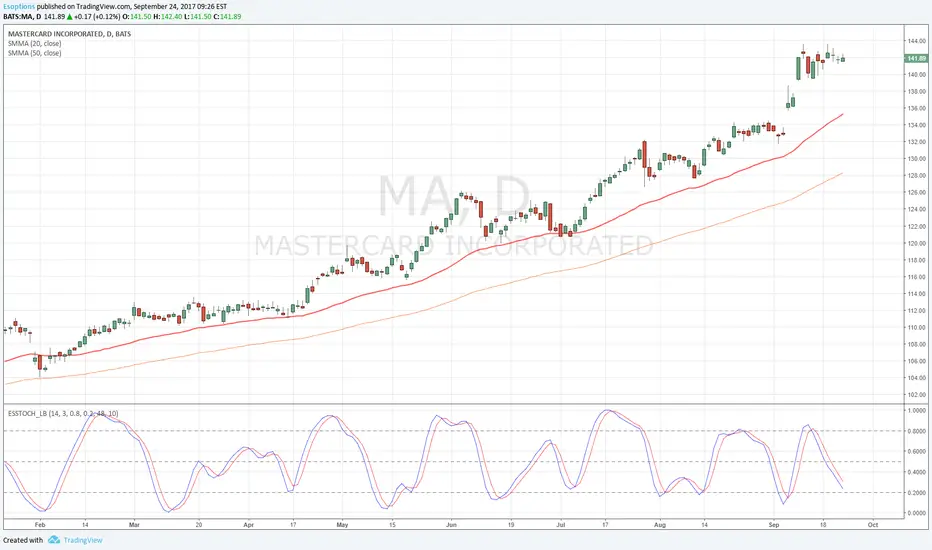Click the Mar date axis label
Viewport: 932px width, 550px height.
[134, 524]
